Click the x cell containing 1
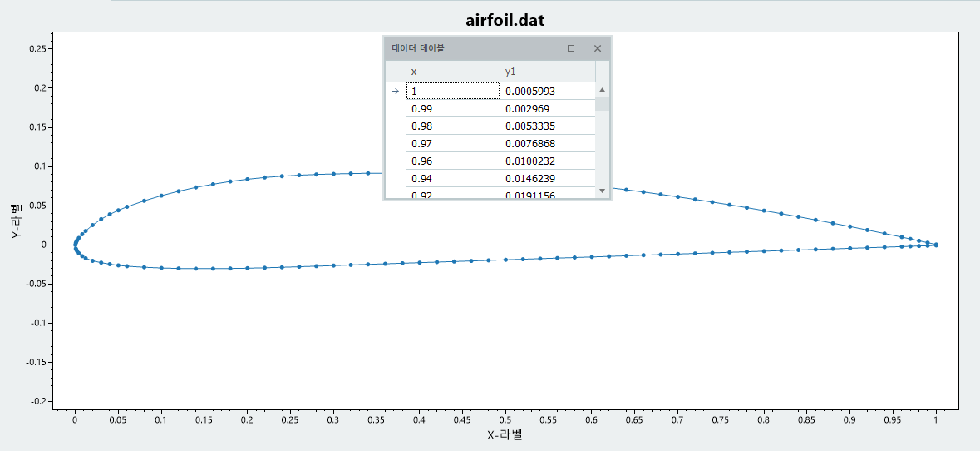 [453, 92]
